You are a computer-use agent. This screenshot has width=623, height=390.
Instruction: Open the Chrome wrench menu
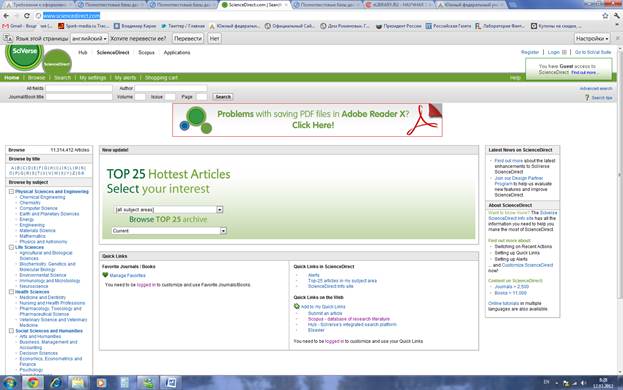click(617, 16)
